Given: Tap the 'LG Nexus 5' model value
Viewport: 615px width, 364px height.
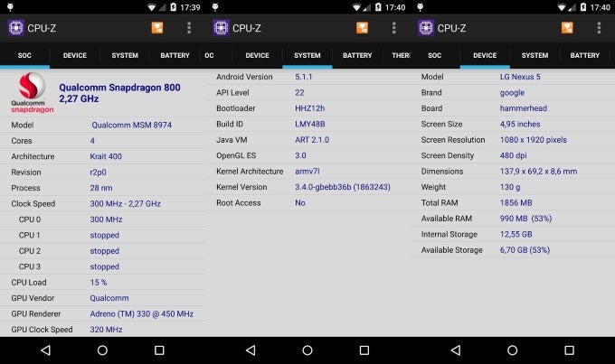Looking at the screenshot, I should coord(520,77).
